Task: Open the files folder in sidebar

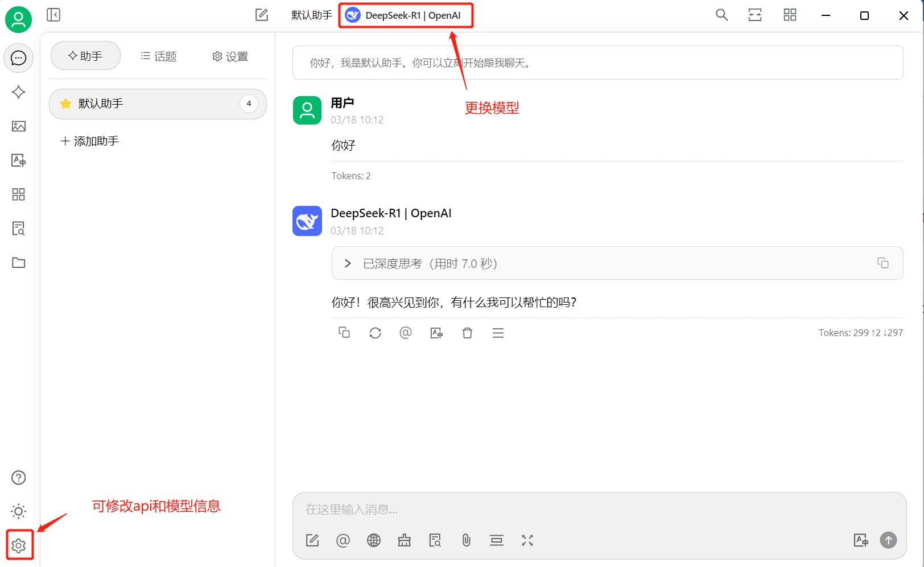Action: point(19,263)
